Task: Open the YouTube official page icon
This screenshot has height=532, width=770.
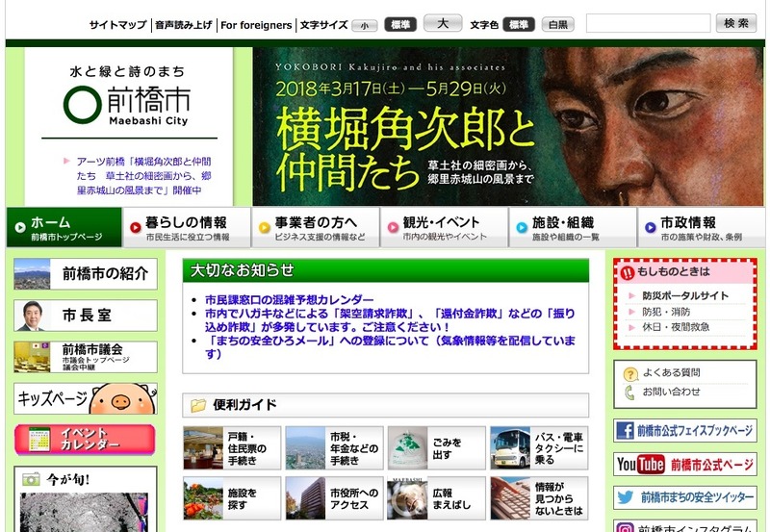Action: point(640,465)
